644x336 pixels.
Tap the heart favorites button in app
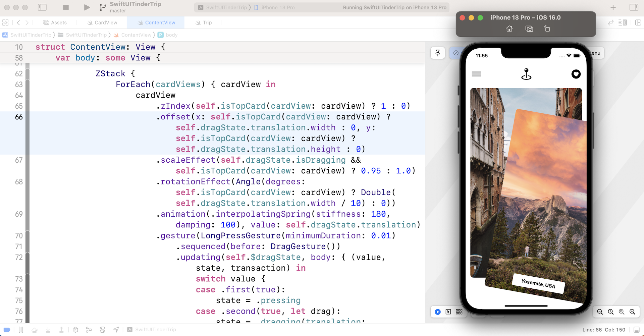pyautogui.click(x=576, y=74)
